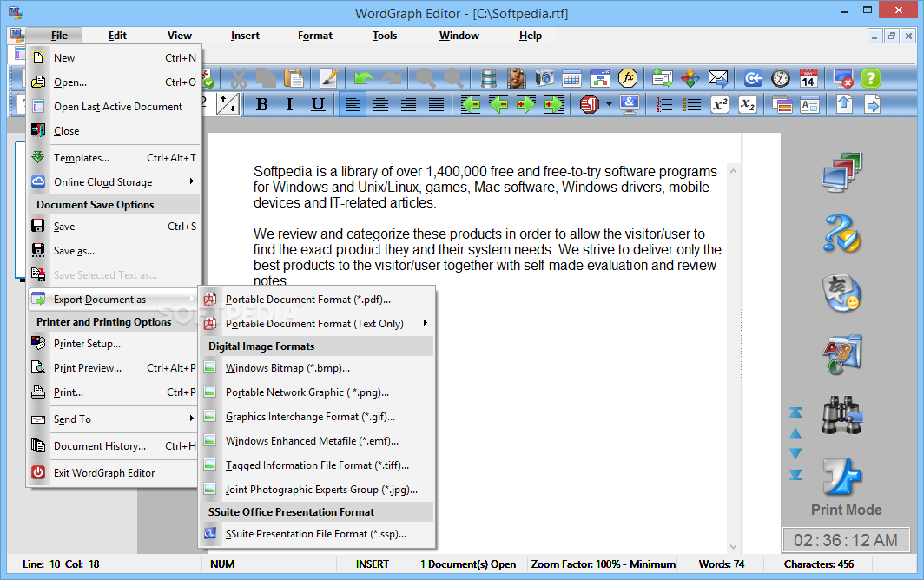
Task: Click the blue C back-arrow icon
Action: [x=753, y=78]
